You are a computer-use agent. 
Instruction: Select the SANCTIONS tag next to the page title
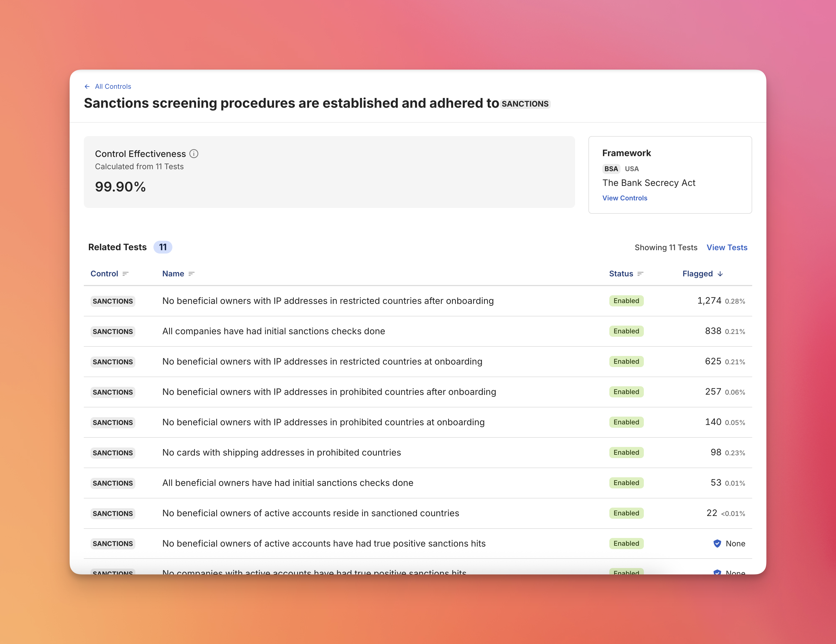click(525, 104)
